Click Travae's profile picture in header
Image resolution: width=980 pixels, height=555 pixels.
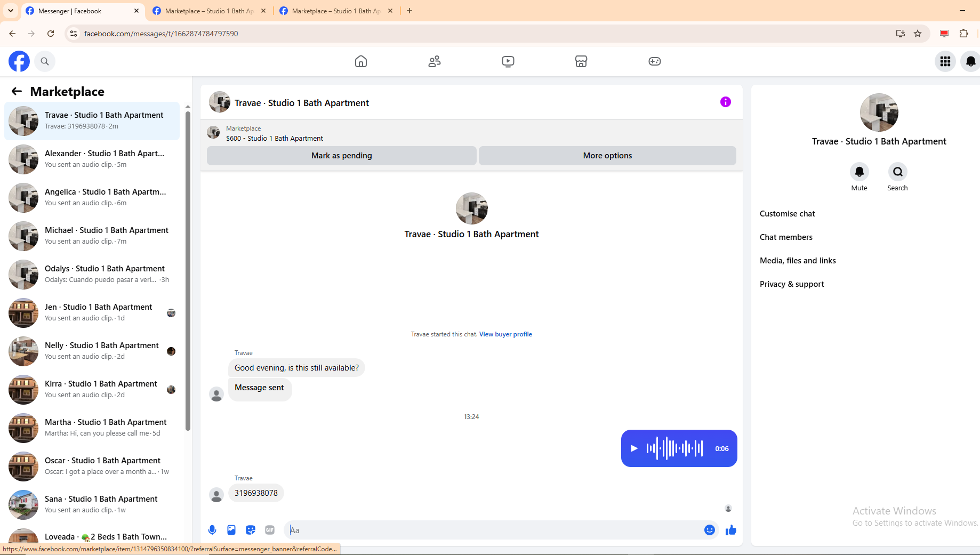tap(220, 102)
